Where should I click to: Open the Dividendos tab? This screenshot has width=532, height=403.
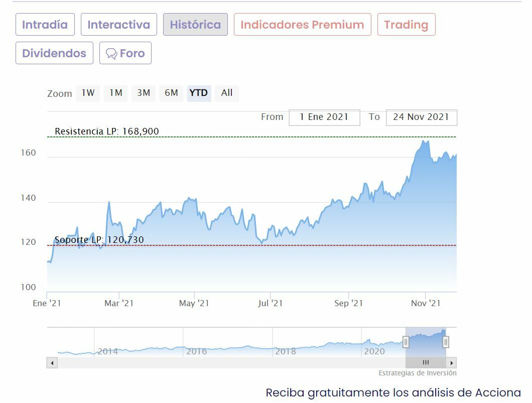[54, 53]
